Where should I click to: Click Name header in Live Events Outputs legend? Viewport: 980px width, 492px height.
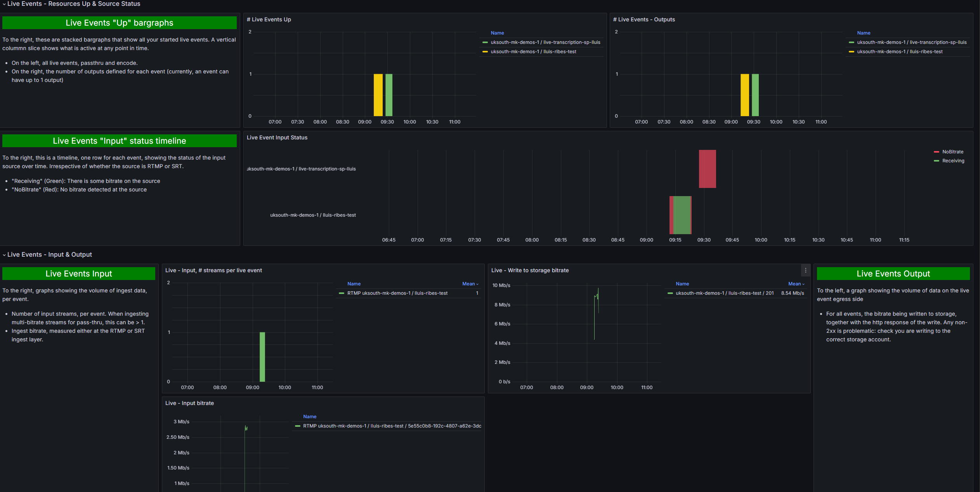(863, 33)
